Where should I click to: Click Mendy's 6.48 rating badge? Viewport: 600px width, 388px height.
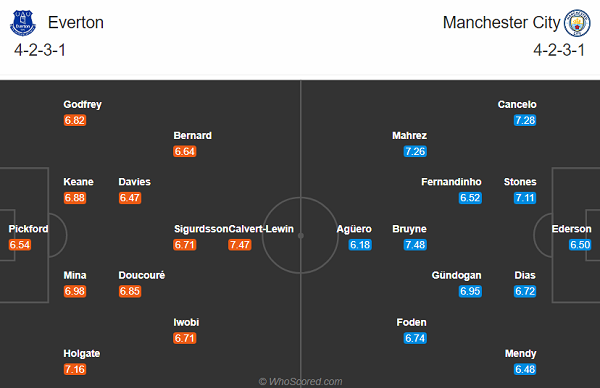525,369
